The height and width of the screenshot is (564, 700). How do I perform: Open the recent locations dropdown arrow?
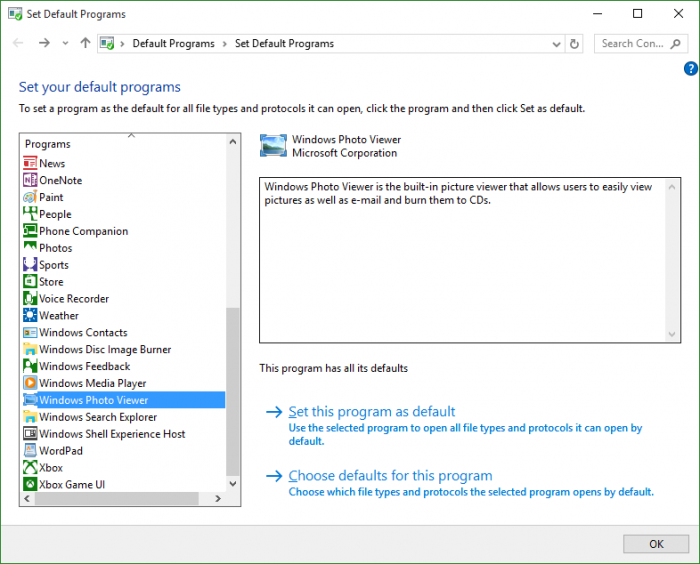click(66, 43)
